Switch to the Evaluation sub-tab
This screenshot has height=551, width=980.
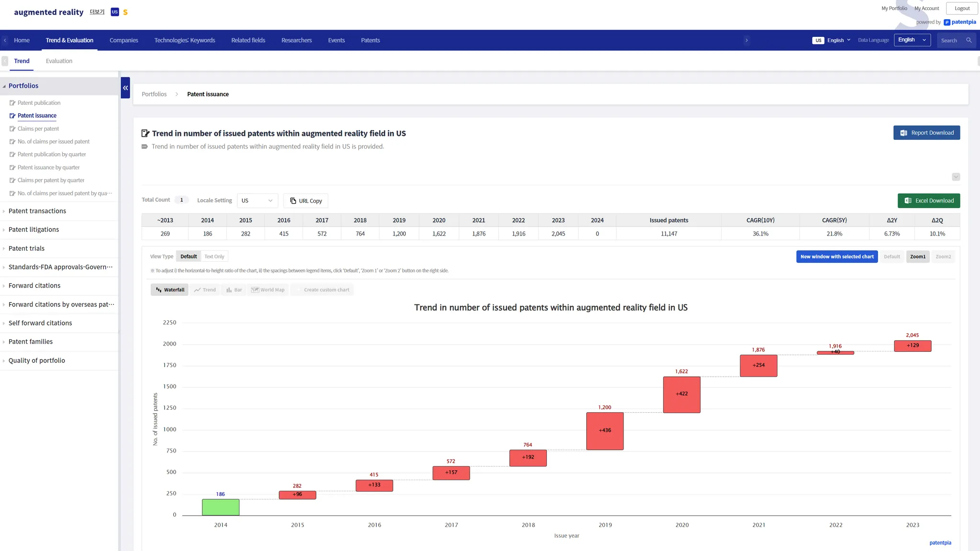(x=59, y=61)
